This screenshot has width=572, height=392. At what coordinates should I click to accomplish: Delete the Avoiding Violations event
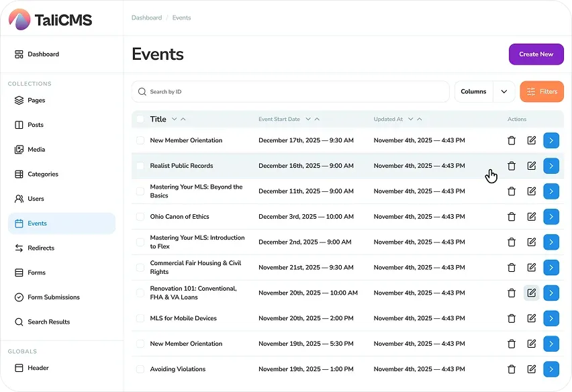click(x=512, y=369)
